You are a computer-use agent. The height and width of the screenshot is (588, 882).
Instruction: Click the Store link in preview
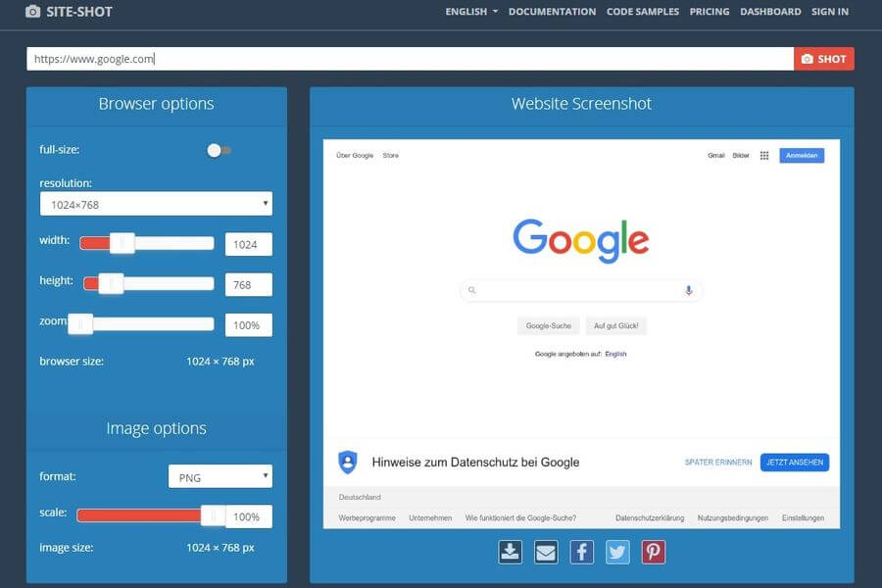point(390,155)
